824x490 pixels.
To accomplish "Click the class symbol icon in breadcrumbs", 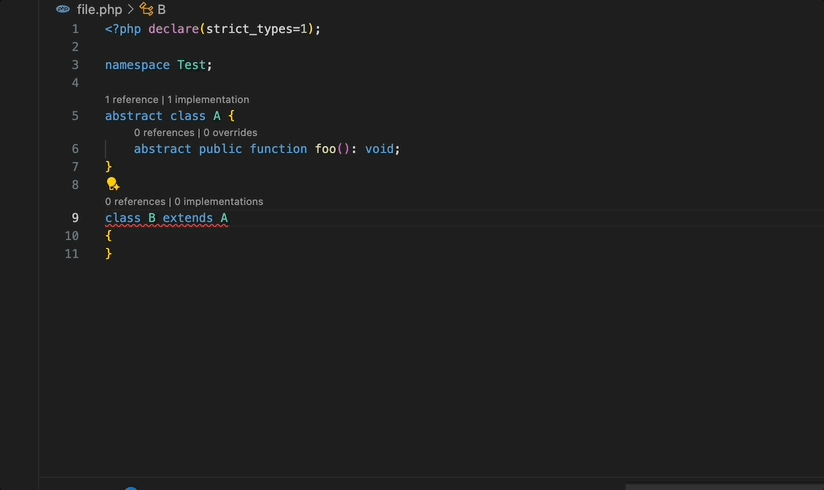I will click(146, 9).
